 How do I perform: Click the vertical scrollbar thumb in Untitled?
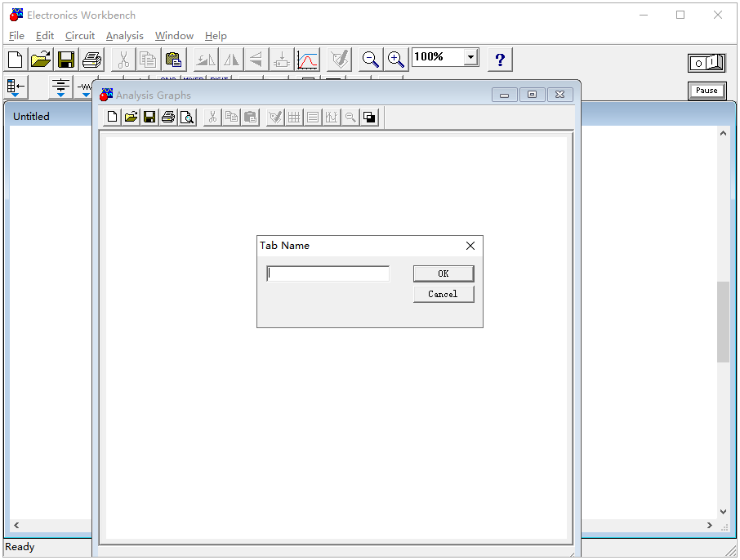coord(723,322)
